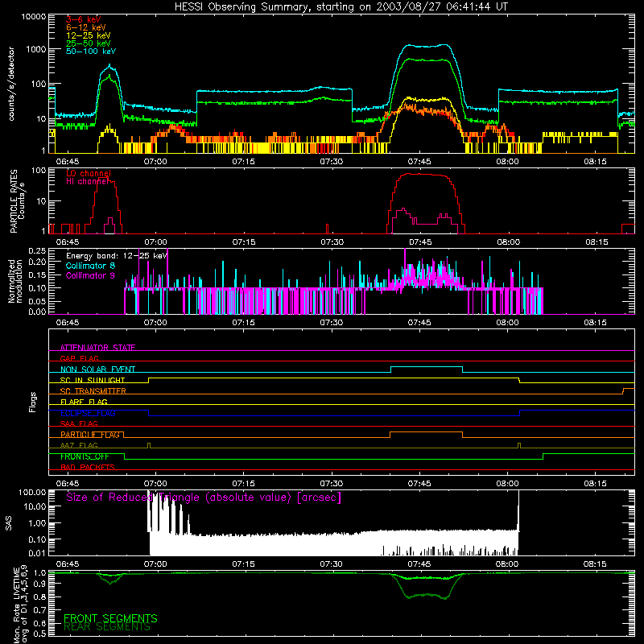Click the 08:15 label under particle rates plot

click(x=597, y=242)
